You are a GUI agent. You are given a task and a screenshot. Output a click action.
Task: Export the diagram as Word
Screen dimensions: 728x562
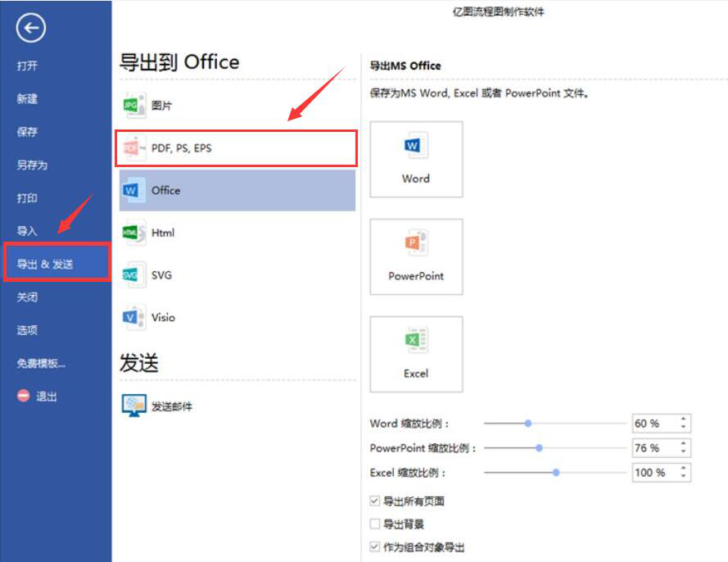pos(415,160)
